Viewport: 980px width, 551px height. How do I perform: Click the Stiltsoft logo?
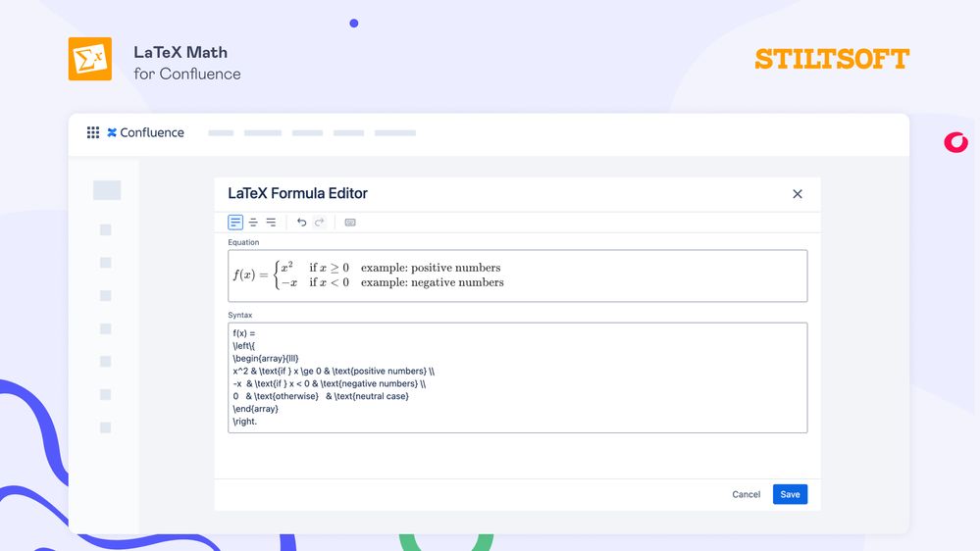(832, 59)
